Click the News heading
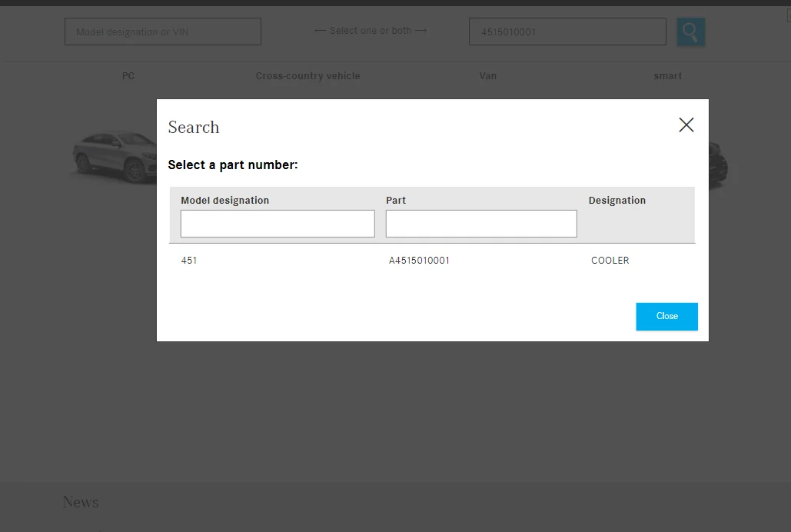 [81, 502]
